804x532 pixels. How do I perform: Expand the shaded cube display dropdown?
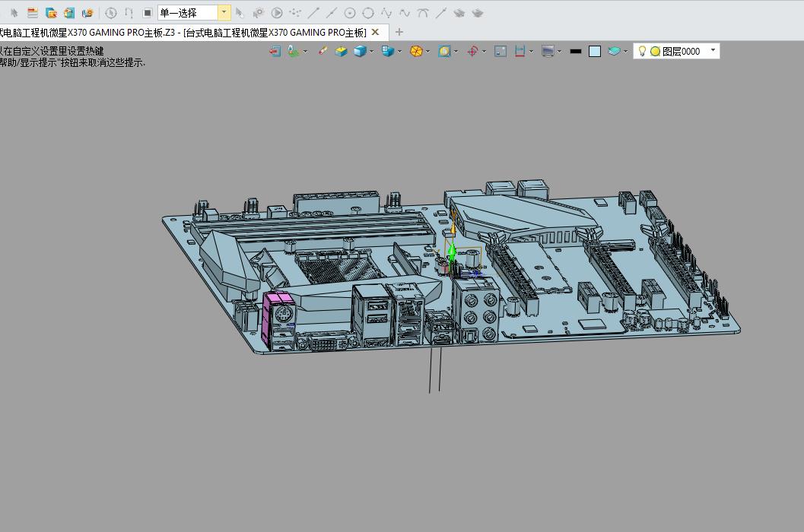pyautogui.click(x=371, y=51)
